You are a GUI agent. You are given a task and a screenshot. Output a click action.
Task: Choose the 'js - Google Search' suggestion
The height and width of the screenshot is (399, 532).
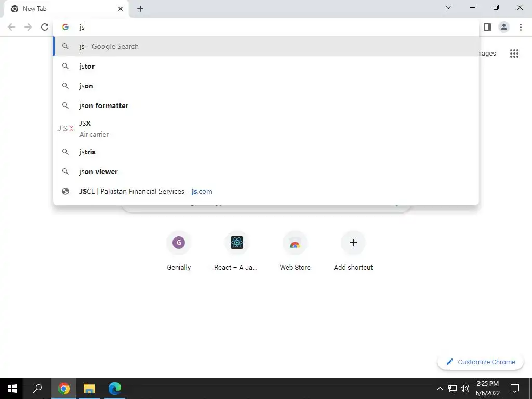click(266, 46)
